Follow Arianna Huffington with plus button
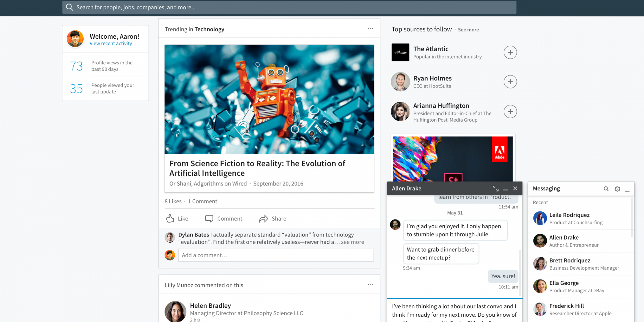This screenshot has width=644, height=322. 510,112
